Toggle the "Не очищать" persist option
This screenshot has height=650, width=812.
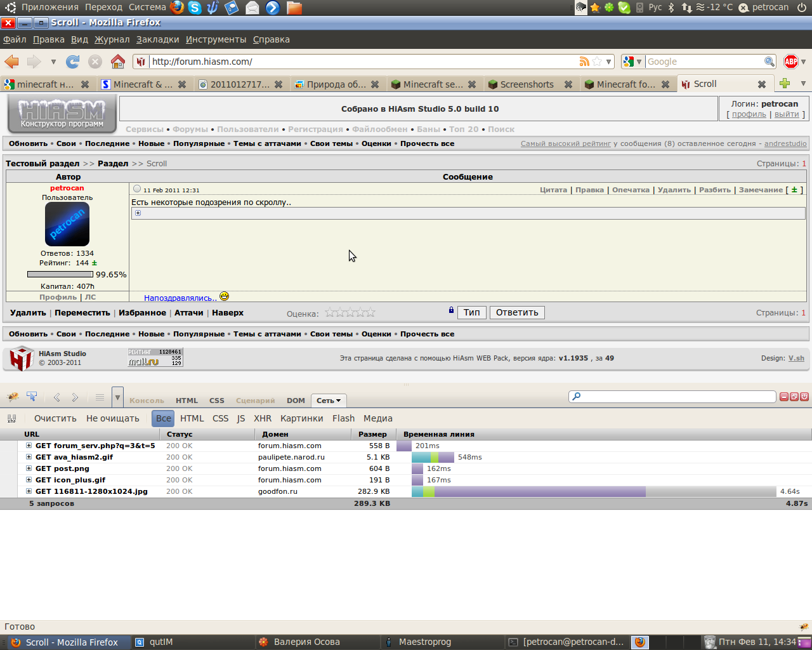112,418
